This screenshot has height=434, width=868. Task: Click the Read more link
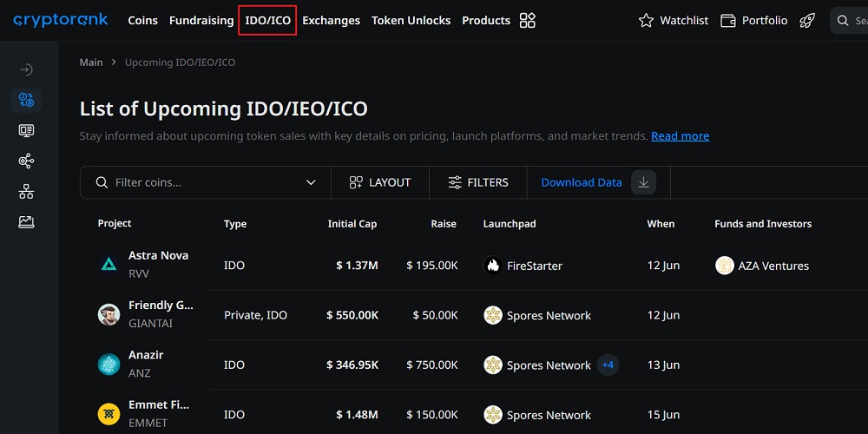tap(680, 136)
